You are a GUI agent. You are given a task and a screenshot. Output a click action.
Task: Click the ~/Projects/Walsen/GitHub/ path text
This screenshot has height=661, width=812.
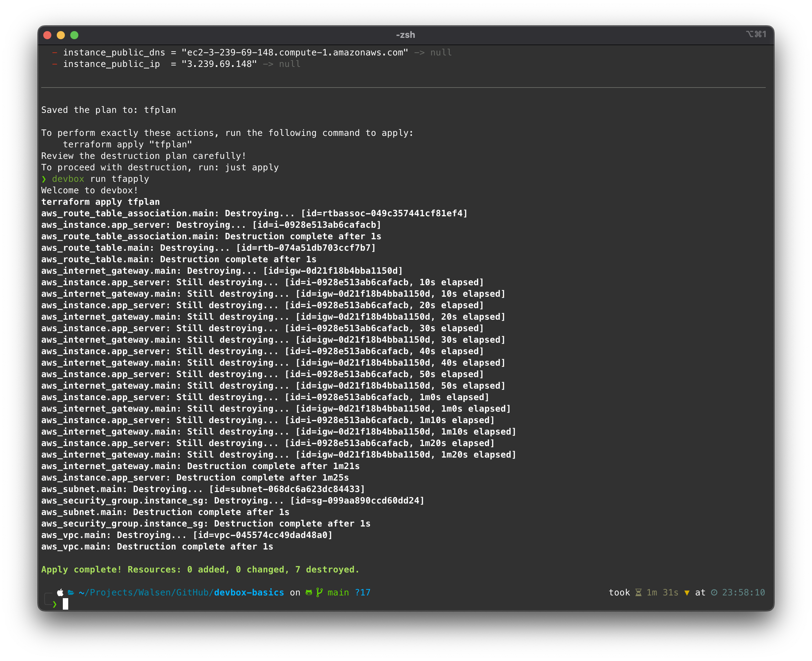coord(147,592)
